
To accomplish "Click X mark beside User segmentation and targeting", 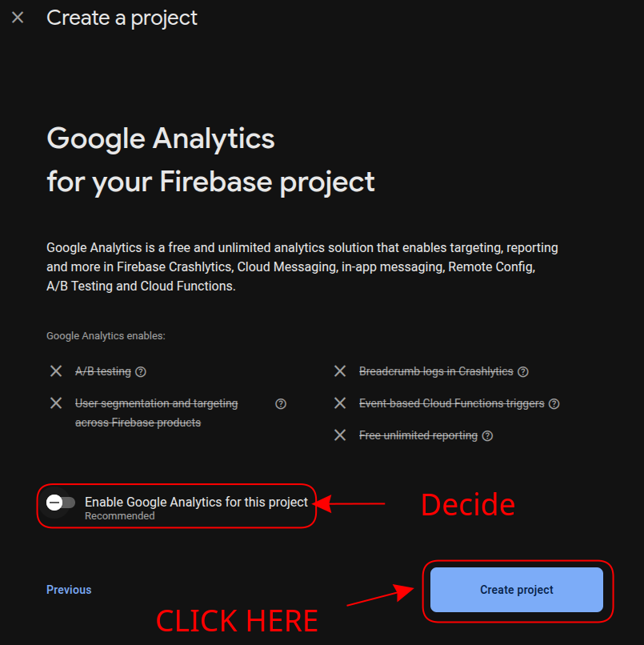I will [56, 403].
